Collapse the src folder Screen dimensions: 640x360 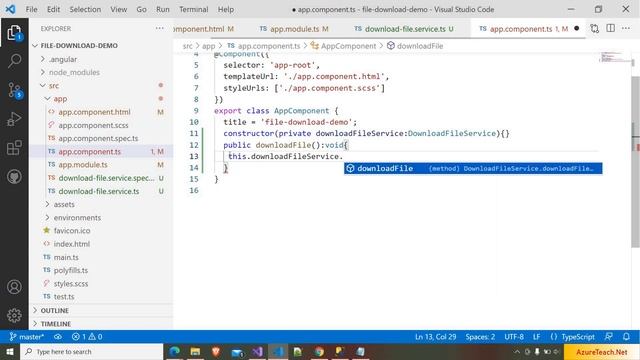pos(53,86)
